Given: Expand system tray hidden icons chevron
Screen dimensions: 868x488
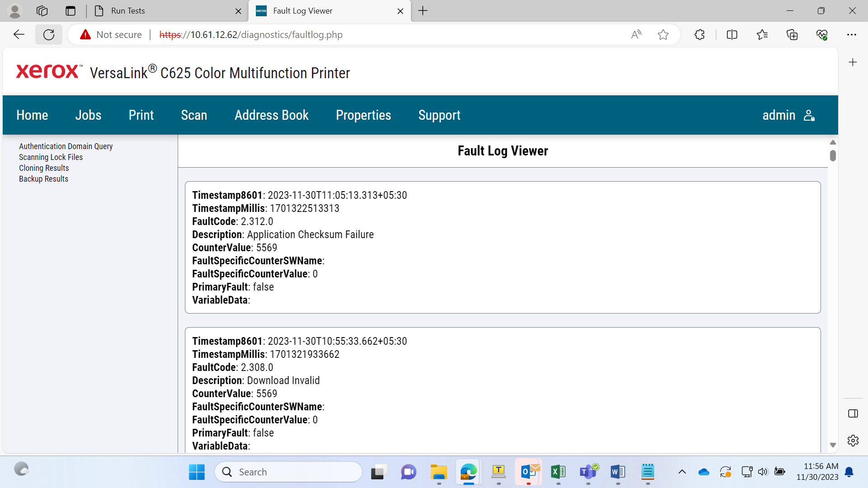Looking at the screenshot, I should pyautogui.click(x=682, y=472).
